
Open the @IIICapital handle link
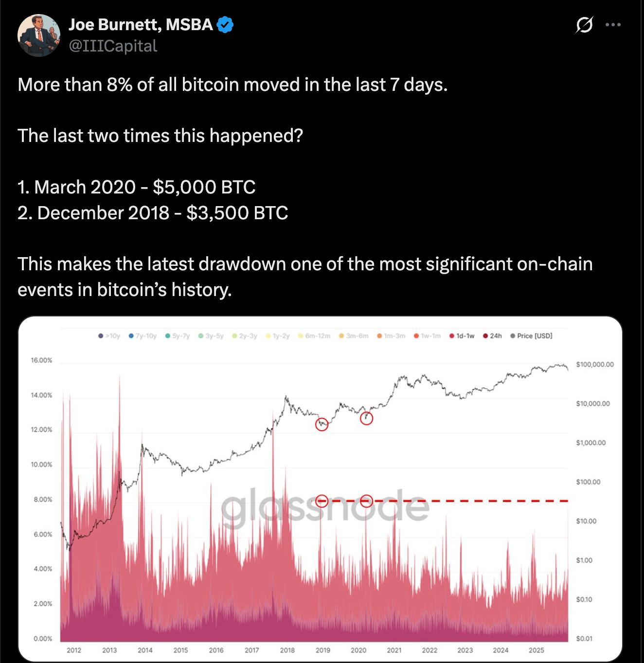[x=113, y=46]
